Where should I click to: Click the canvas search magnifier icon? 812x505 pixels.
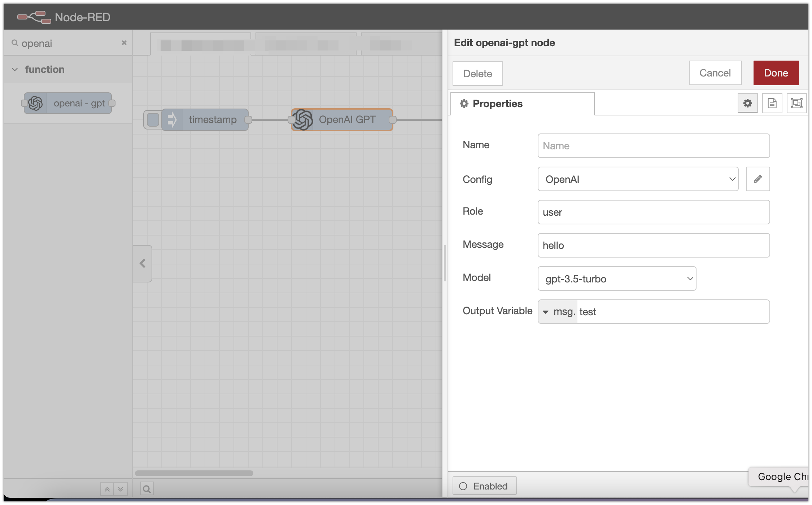tap(147, 489)
